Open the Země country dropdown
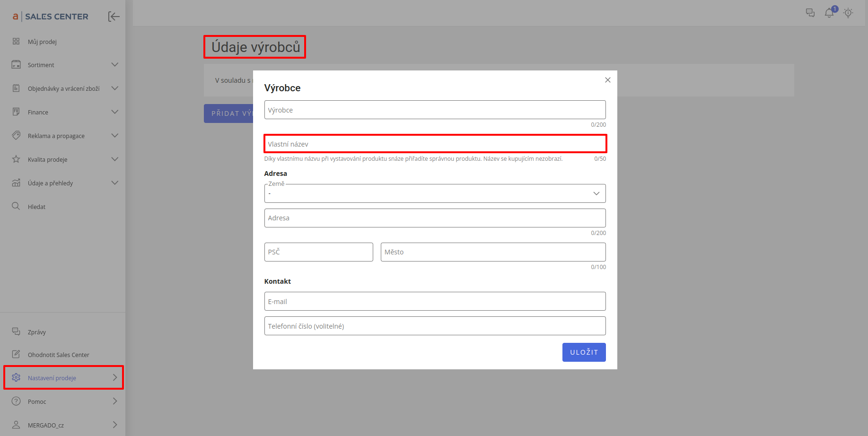The height and width of the screenshot is (436, 868). [434, 193]
